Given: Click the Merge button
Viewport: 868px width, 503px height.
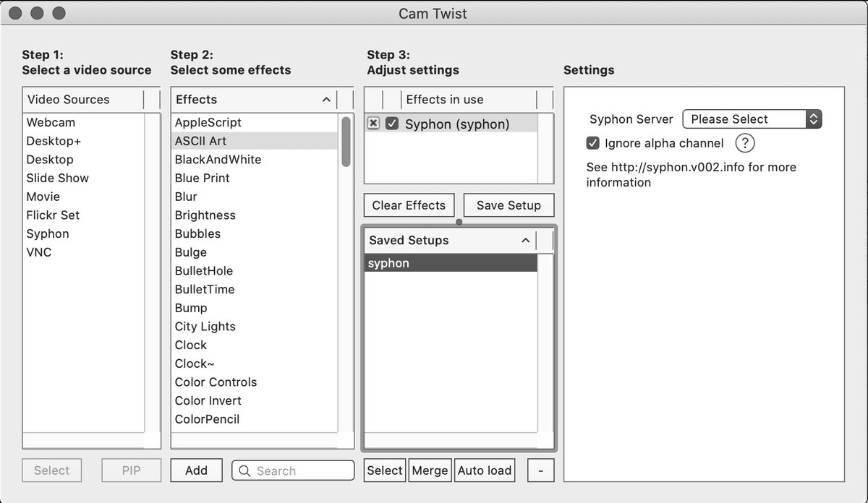Looking at the screenshot, I should click(x=430, y=470).
